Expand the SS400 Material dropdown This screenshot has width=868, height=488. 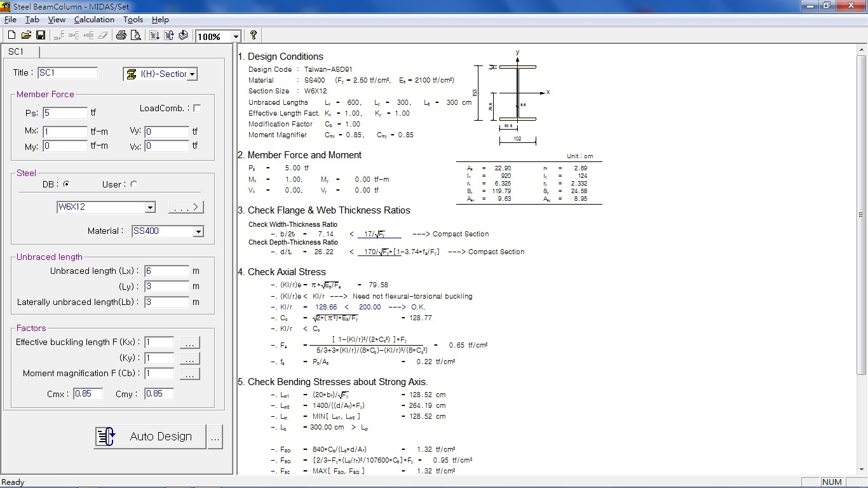[198, 231]
